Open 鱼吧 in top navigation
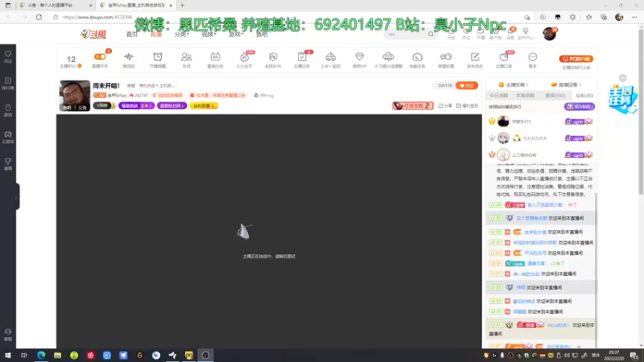 coord(262,34)
